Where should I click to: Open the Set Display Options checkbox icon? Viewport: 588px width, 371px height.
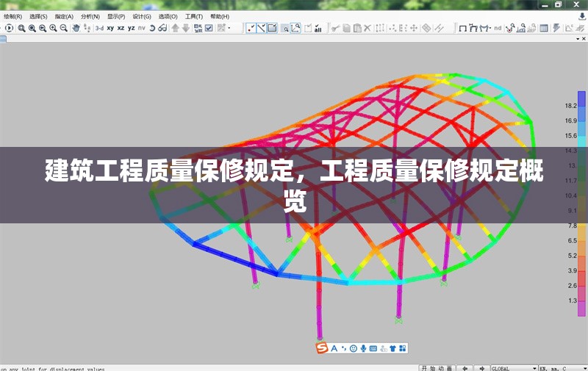pos(209,28)
